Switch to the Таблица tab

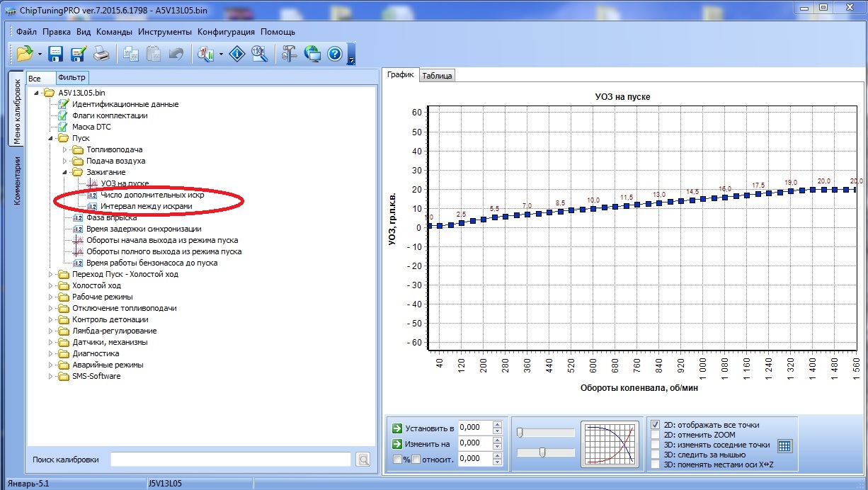[436, 76]
